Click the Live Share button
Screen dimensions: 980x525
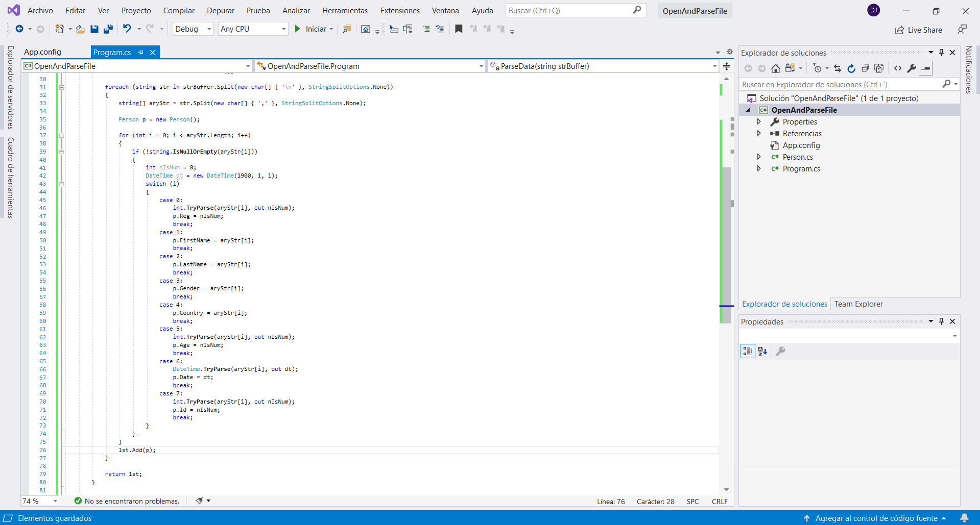(x=919, y=30)
